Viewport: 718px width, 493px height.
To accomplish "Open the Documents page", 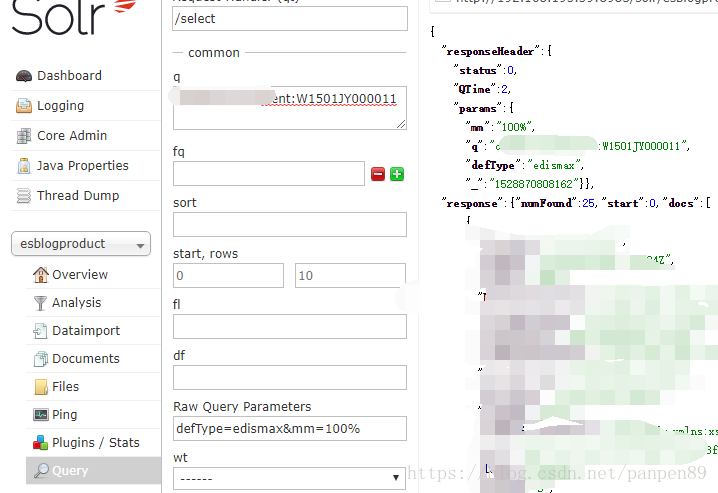I will coord(86,358).
